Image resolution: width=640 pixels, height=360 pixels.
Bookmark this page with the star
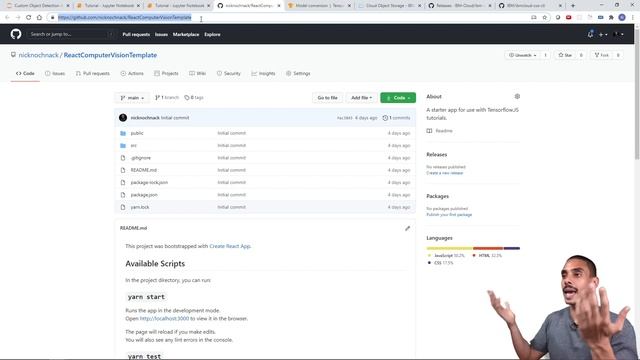(544, 18)
